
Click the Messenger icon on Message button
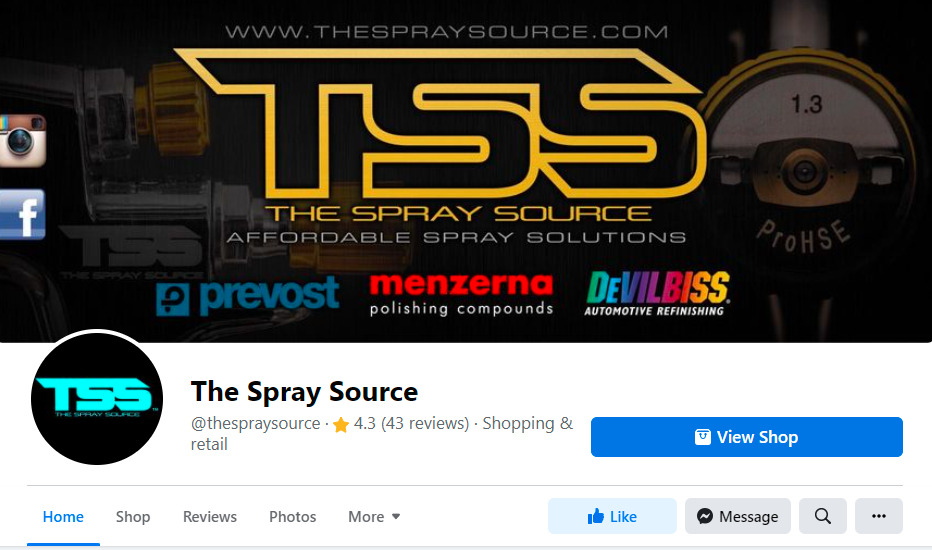(x=705, y=516)
